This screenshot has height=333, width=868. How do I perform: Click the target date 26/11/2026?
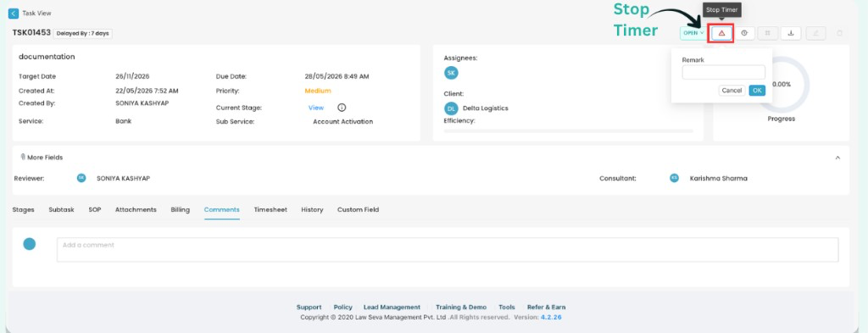coord(132,77)
